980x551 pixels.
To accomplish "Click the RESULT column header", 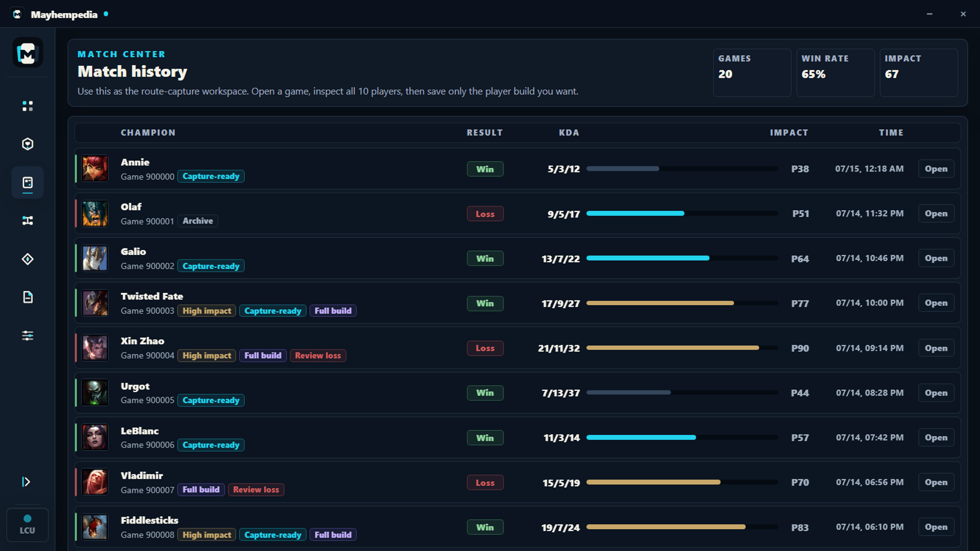I will pyautogui.click(x=485, y=133).
